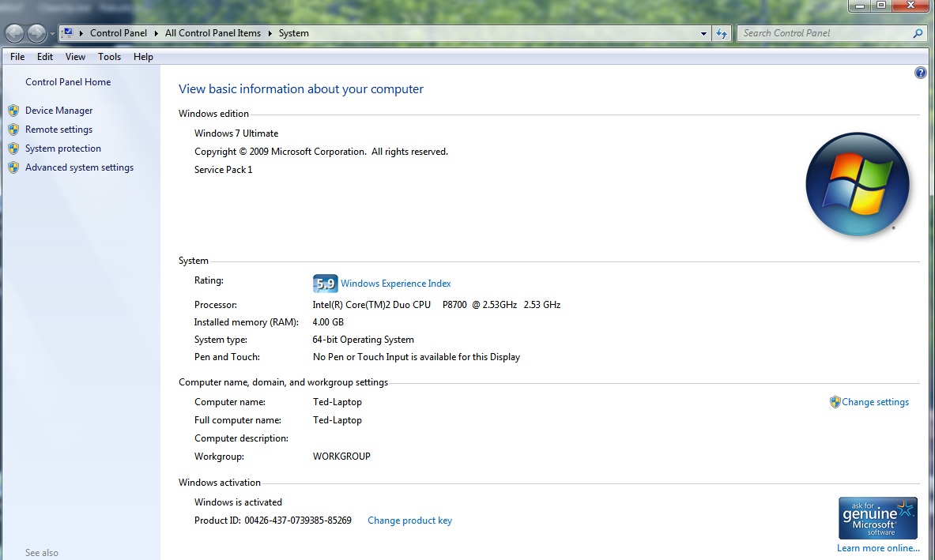The height and width of the screenshot is (560, 935).
Task: Click the refresh icon beside address bar
Action: 721,33
